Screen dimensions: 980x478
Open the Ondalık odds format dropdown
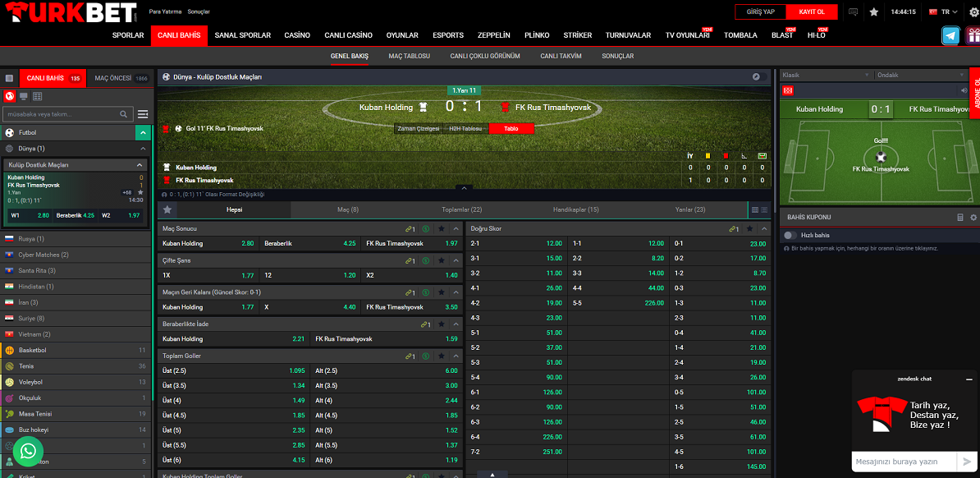[x=921, y=75]
